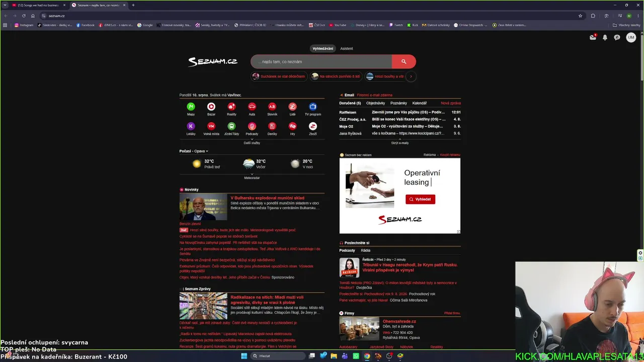Image resolution: width=644 pixels, height=362 pixels.
Task: Select the Doručené (5) inbox tab
Action: 350,103
